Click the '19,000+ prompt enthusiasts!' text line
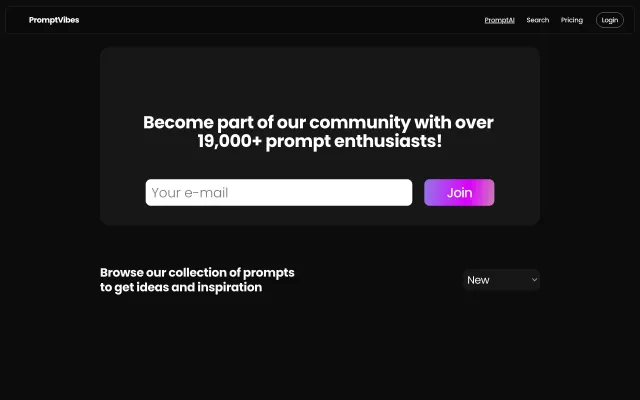The width and height of the screenshot is (640, 400). coord(318,142)
